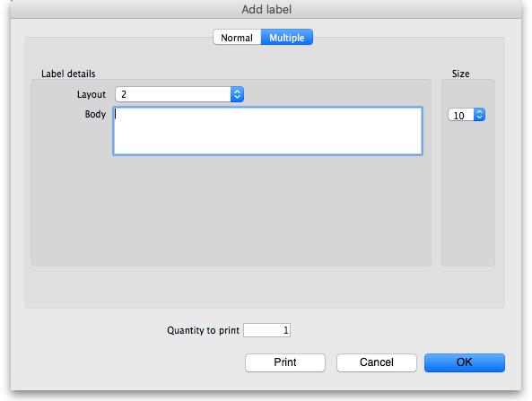Open the Layout dropdown showing 2

[x=179, y=94]
